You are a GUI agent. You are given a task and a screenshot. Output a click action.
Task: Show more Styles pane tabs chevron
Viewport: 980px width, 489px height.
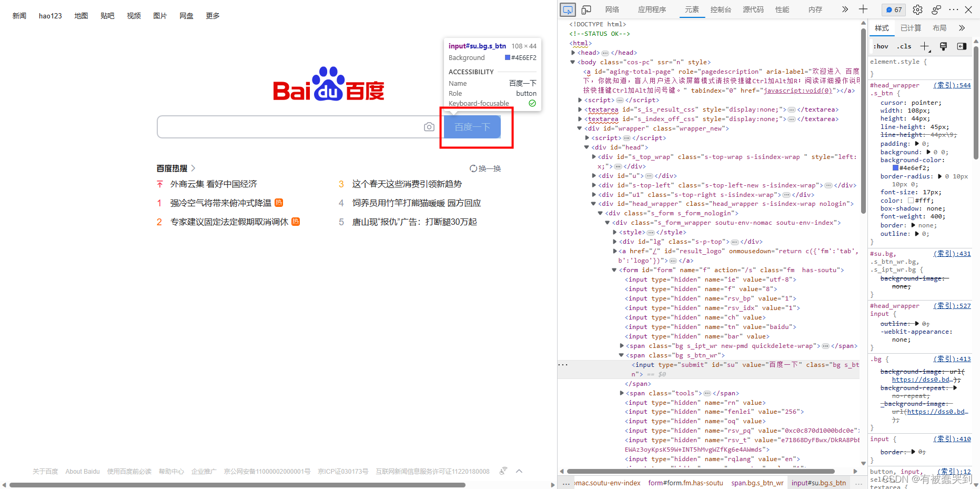pyautogui.click(x=962, y=28)
